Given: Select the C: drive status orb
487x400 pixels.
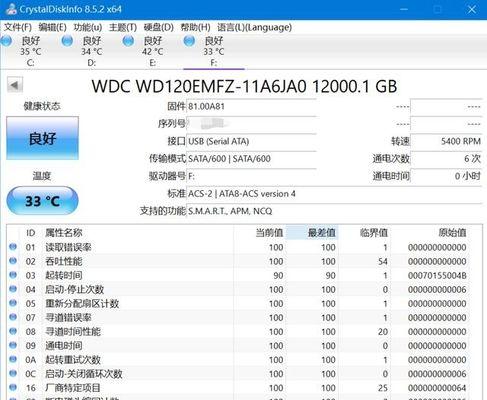Looking at the screenshot, I should (6, 41).
